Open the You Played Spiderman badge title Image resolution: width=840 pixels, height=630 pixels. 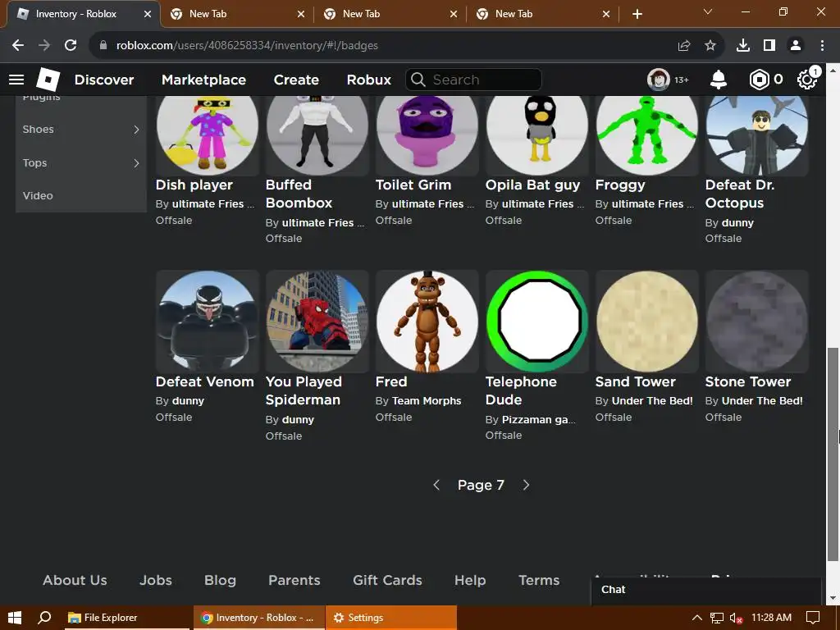click(304, 390)
